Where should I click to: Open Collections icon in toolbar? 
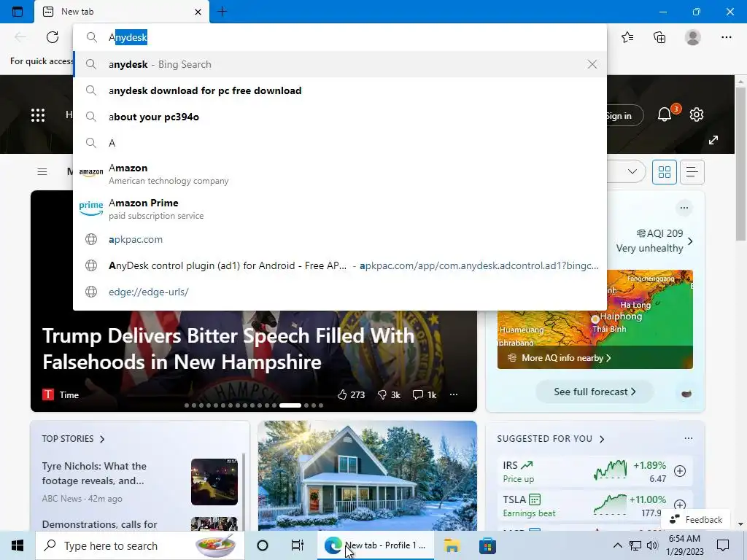(x=659, y=37)
